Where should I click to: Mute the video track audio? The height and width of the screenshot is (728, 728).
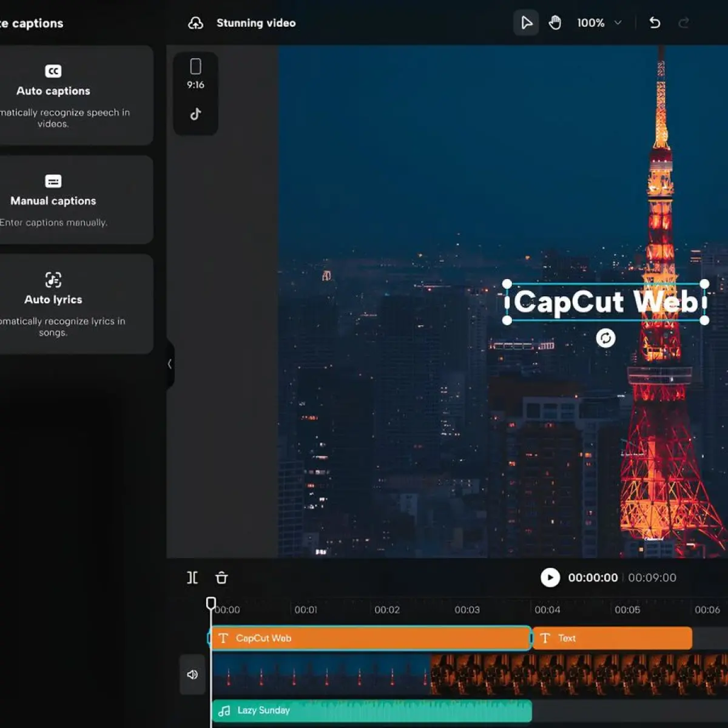pos(192,675)
